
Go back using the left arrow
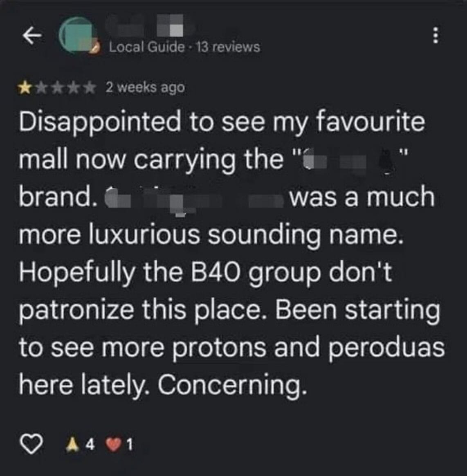point(32,35)
